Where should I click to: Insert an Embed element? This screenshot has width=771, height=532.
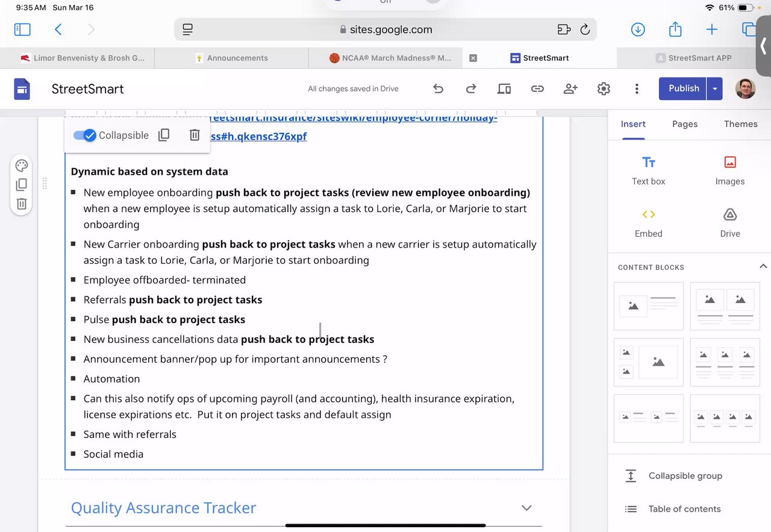(649, 223)
